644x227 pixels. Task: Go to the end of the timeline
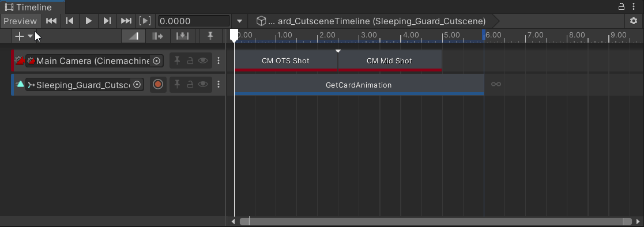tap(126, 21)
